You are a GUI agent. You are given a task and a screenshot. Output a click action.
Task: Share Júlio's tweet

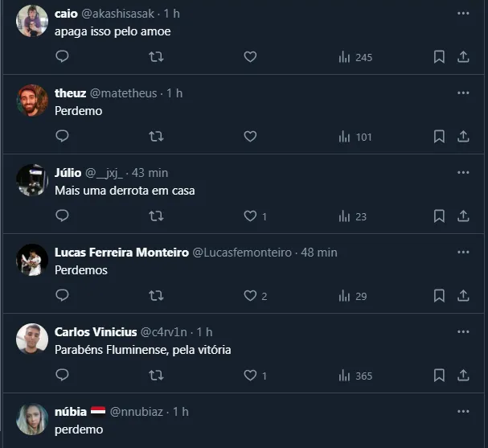463,216
